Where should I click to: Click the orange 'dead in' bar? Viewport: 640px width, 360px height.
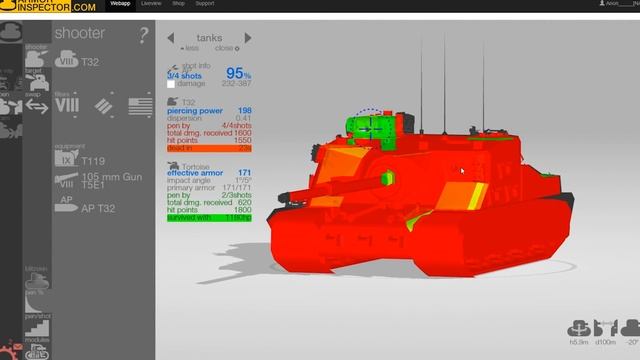tap(209, 148)
